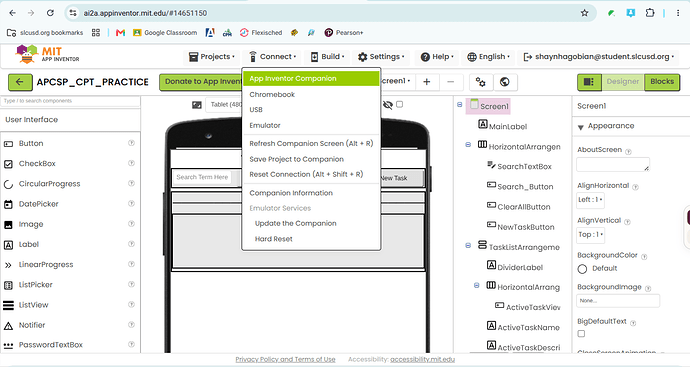The height and width of the screenshot is (367, 690).
Task: Select CheckBox component in palette
Action: pos(37,164)
